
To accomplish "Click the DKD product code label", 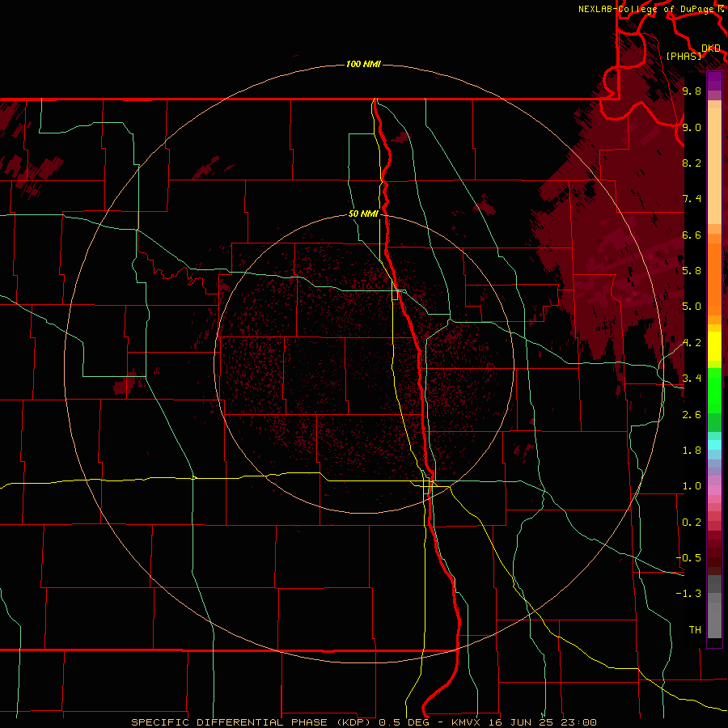I will [711, 48].
